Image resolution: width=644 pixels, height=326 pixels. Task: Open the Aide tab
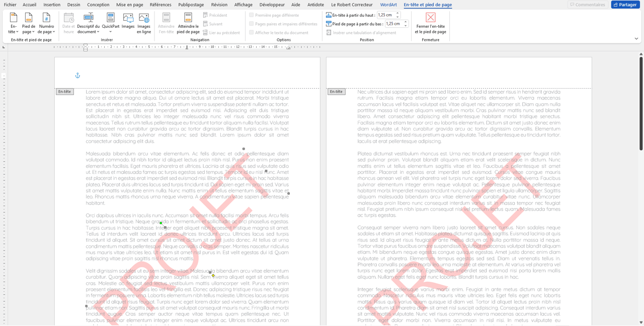(296, 5)
